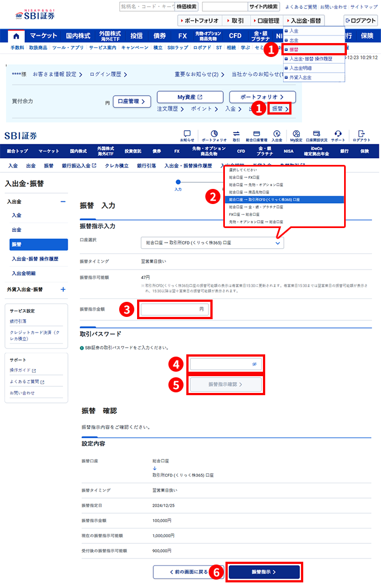Viewport: 381px width, 588px height.
Task: Select 入出金明細 in left sidebar
Action: (x=23, y=273)
